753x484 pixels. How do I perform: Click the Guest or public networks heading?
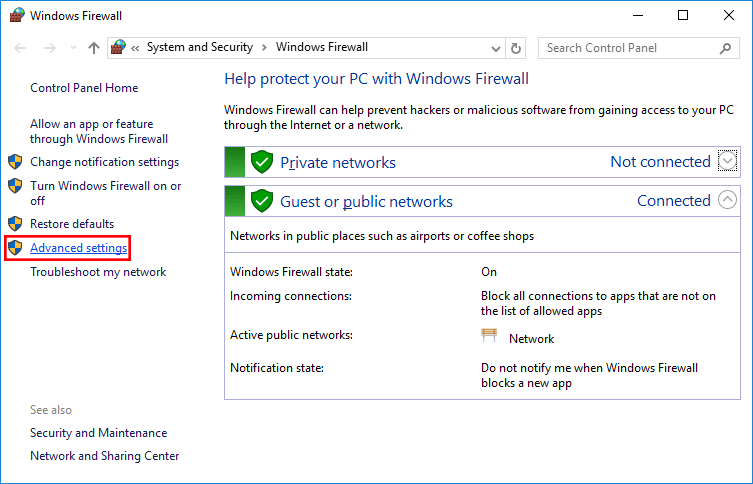point(366,202)
